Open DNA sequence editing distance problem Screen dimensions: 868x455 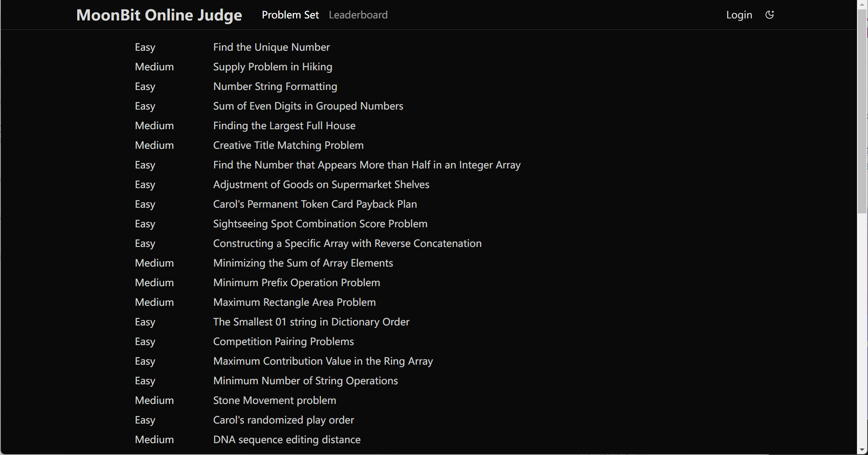point(287,439)
